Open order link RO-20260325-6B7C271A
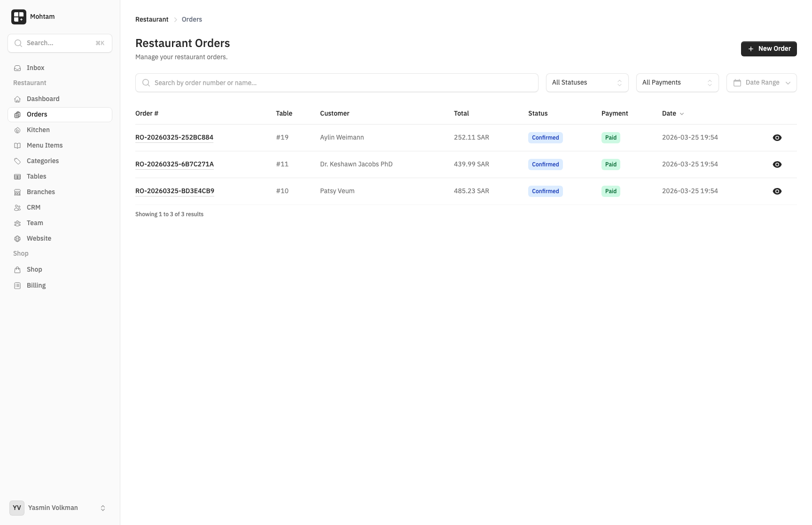This screenshot has width=812, height=525. 174,164
